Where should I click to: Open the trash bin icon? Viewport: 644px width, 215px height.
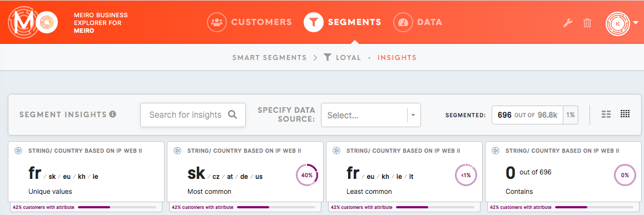tap(587, 23)
